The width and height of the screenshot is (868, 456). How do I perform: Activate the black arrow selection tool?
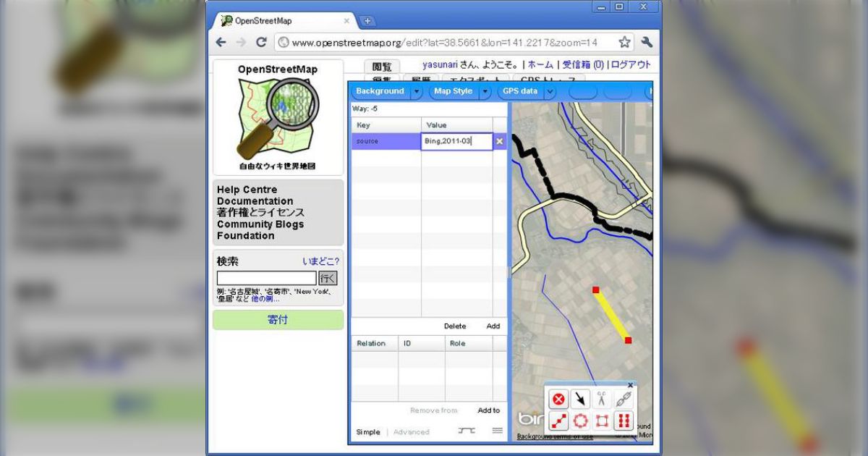point(581,398)
